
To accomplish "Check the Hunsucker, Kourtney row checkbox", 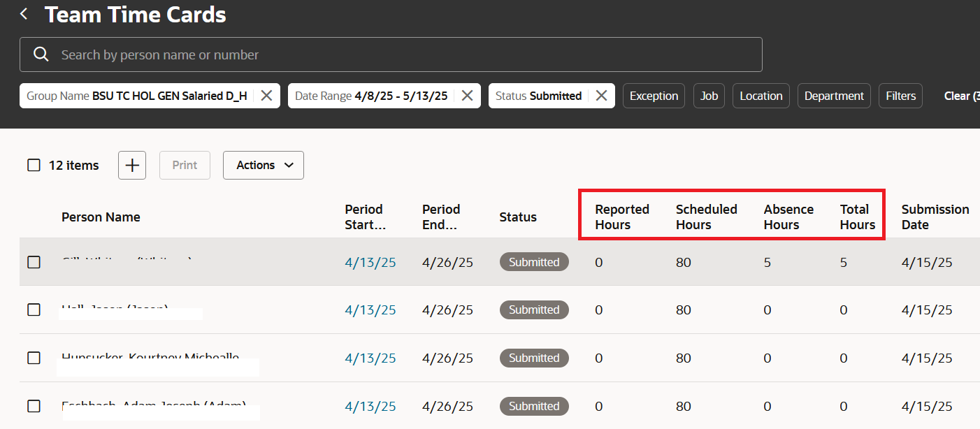I will pos(34,358).
